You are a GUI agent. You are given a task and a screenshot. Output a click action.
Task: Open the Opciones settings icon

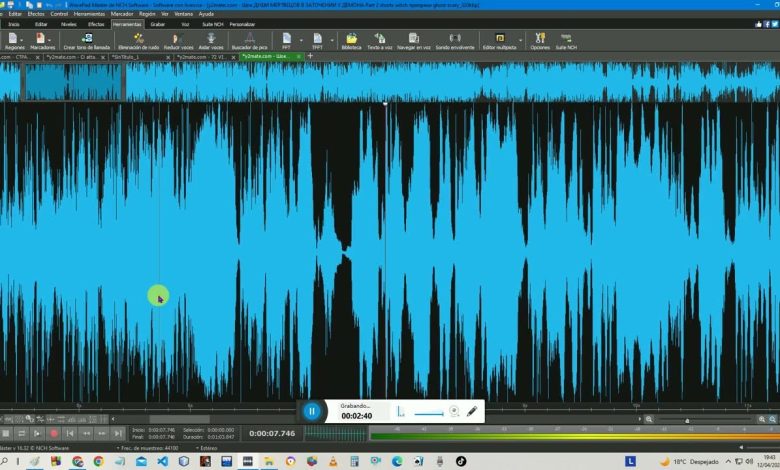click(540, 39)
